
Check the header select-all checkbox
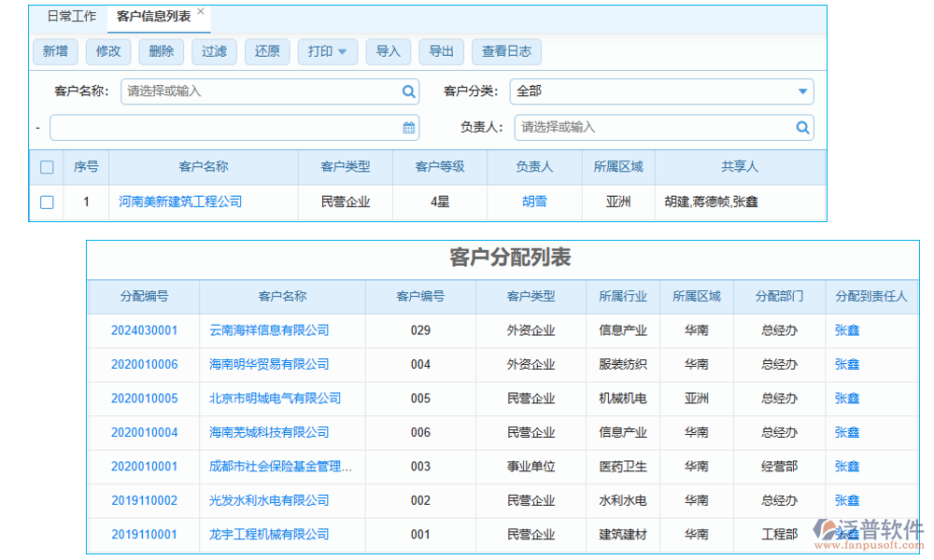click(x=47, y=165)
